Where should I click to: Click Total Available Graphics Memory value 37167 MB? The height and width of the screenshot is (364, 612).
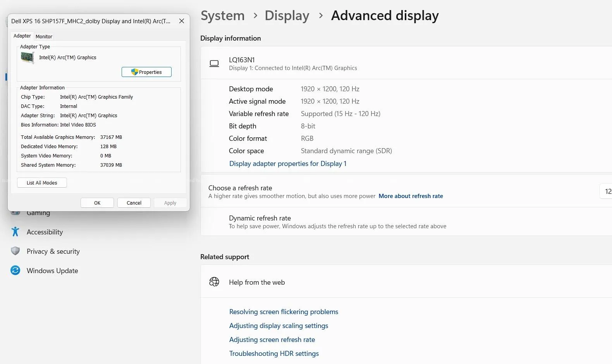[111, 137]
